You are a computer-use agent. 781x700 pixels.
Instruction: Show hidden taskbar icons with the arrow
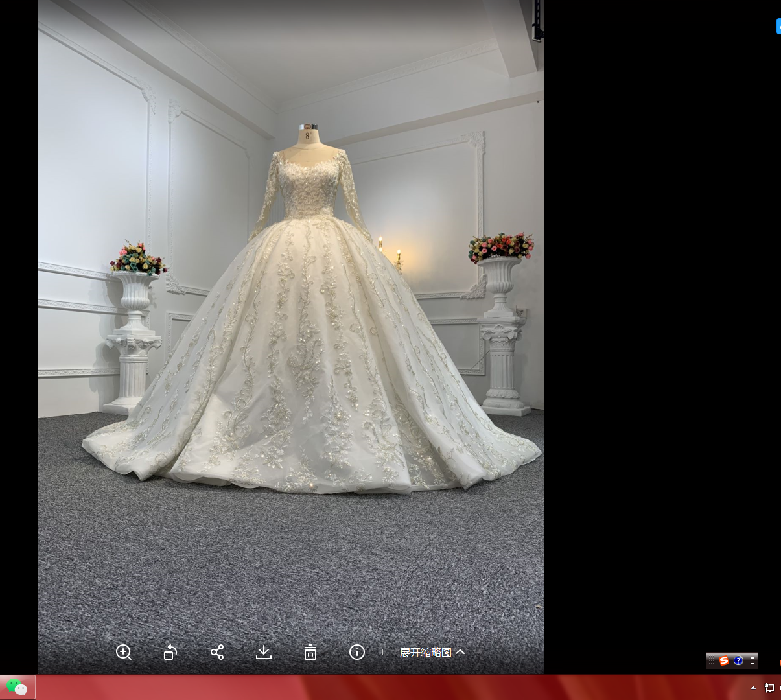click(754, 687)
